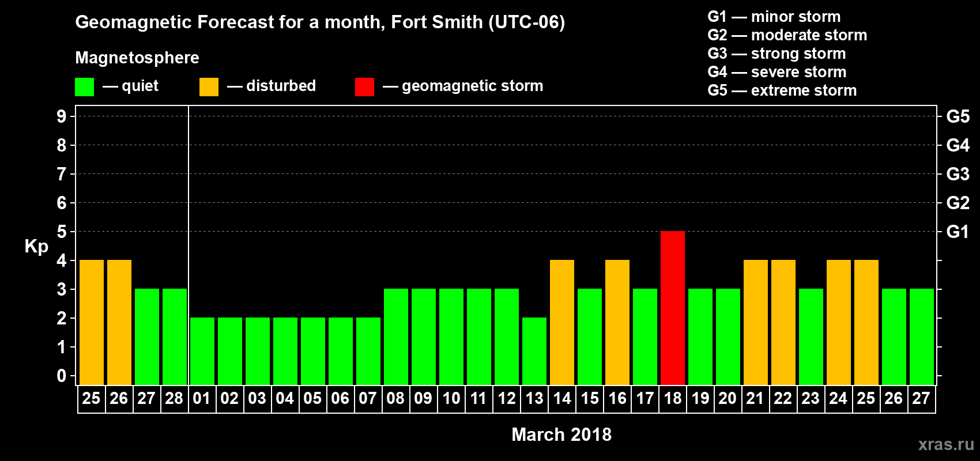Screen dimensions: 980x461
Task: Click the Magnetosphere heading
Action: (137, 58)
